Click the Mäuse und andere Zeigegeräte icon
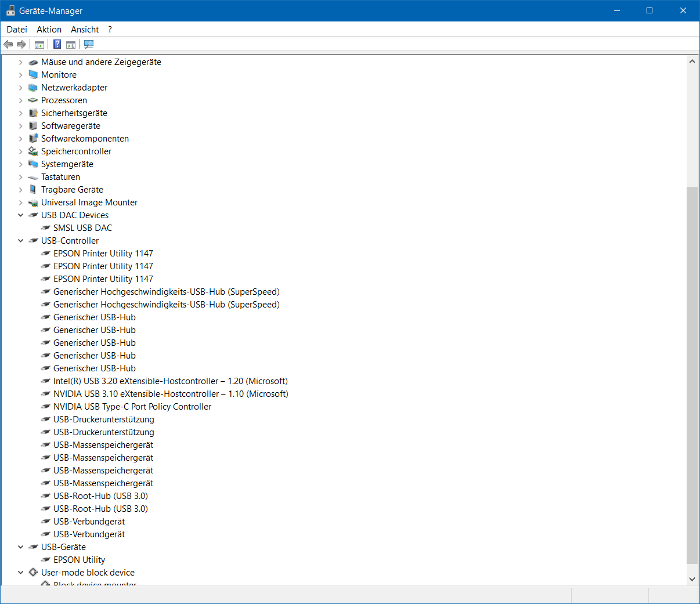 pos(33,62)
